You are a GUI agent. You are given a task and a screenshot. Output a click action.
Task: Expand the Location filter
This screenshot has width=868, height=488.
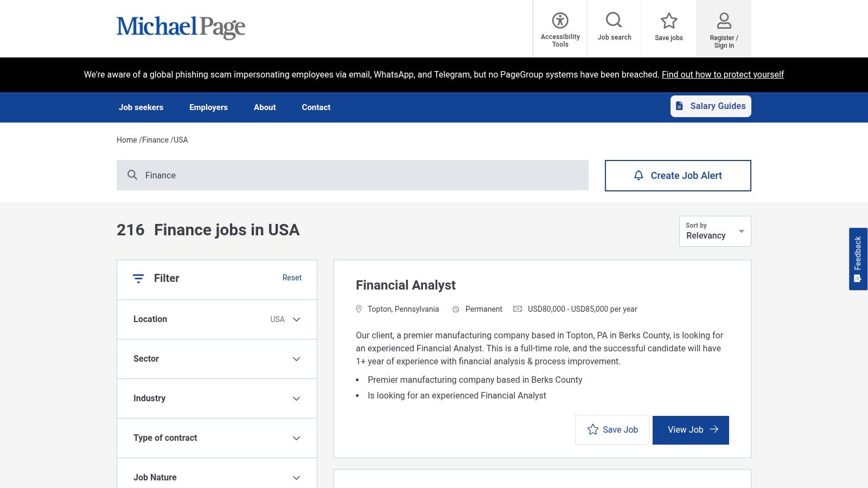(x=217, y=319)
